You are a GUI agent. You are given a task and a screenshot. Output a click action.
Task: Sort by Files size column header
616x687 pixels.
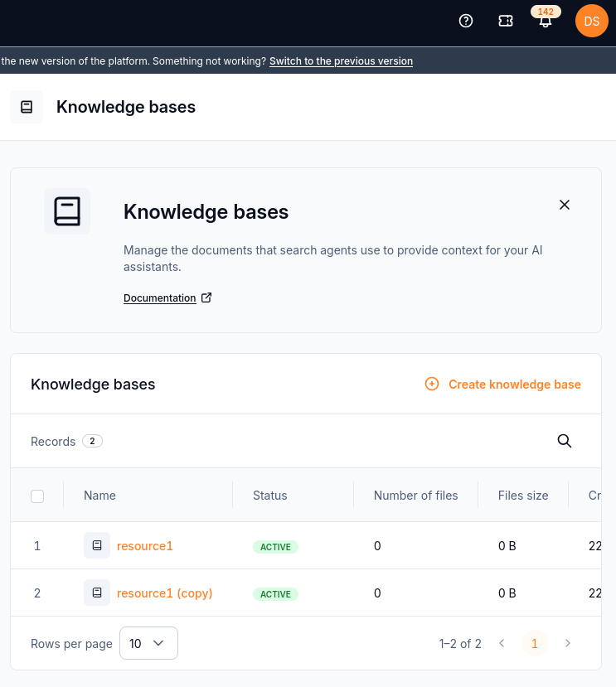tap(523, 496)
